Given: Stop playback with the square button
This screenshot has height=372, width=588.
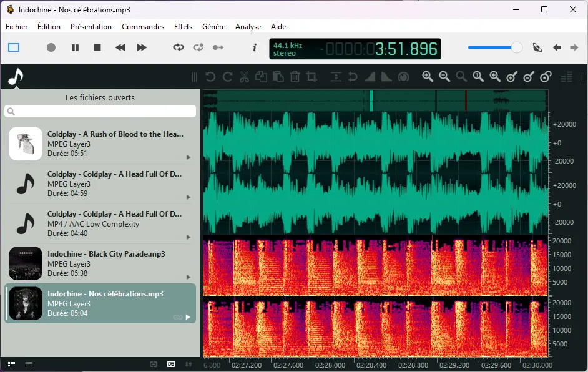Looking at the screenshot, I should [97, 47].
